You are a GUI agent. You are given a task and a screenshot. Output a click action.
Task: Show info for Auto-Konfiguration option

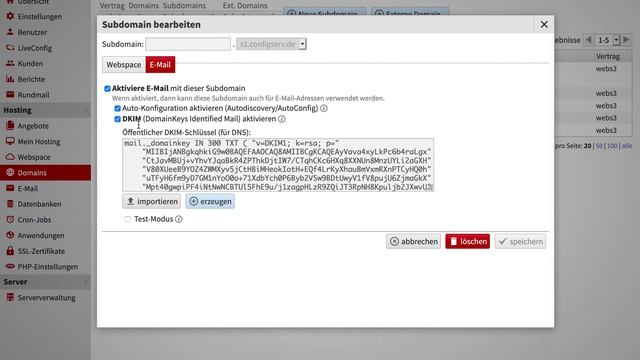pos(324,108)
